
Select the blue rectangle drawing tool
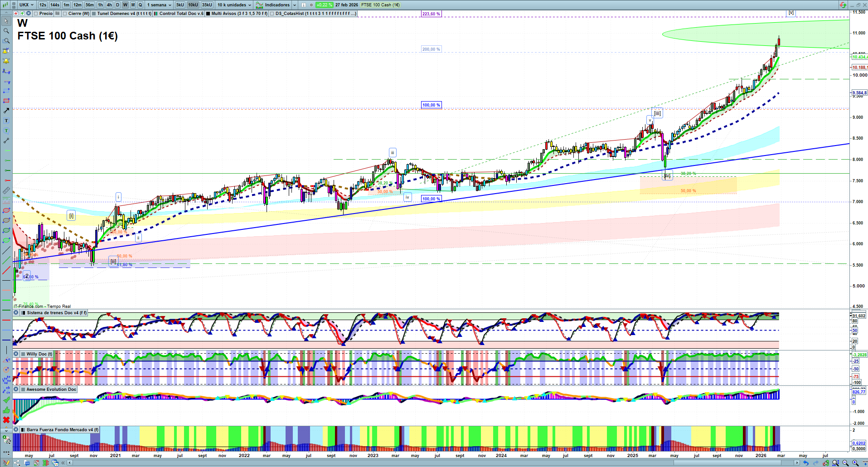6,91
